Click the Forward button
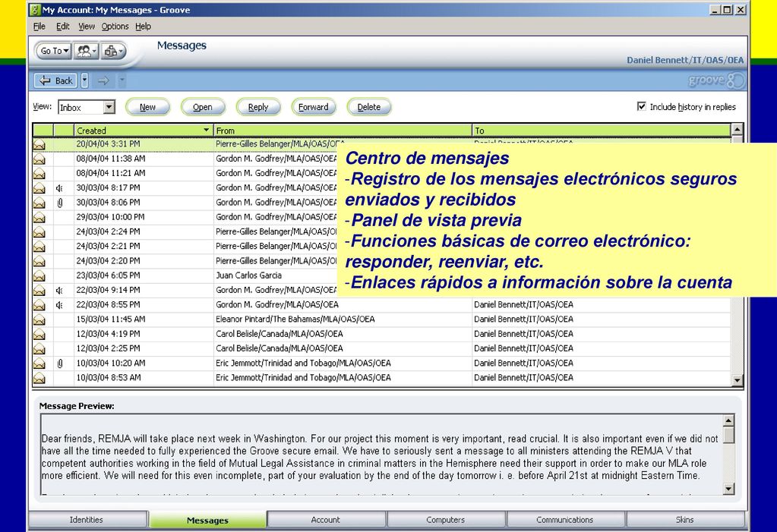777x532 pixels. 314,107
